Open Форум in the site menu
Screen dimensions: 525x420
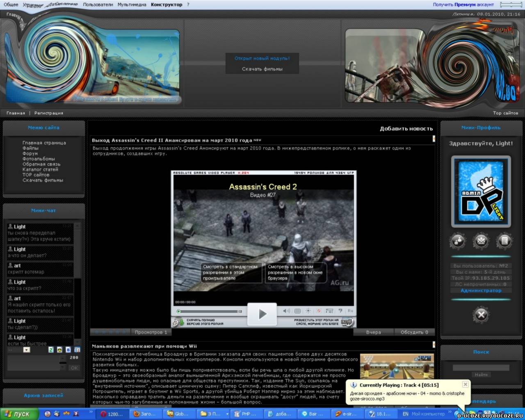(x=30, y=153)
